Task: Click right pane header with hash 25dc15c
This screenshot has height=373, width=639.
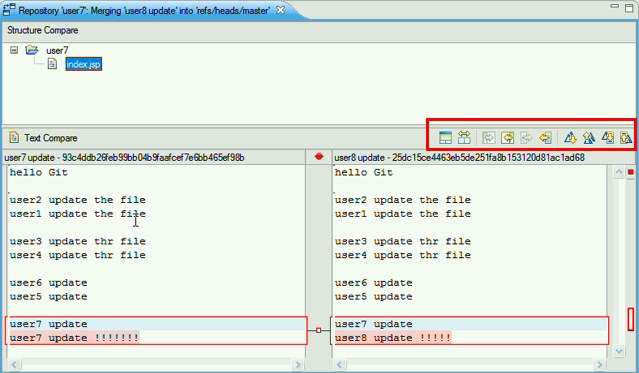Action: (460, 158)
